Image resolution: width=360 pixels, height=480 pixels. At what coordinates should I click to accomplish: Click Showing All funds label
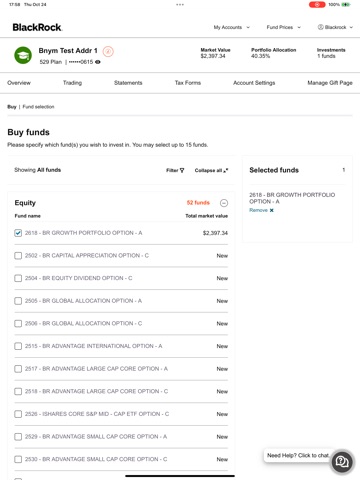point(37,170)
